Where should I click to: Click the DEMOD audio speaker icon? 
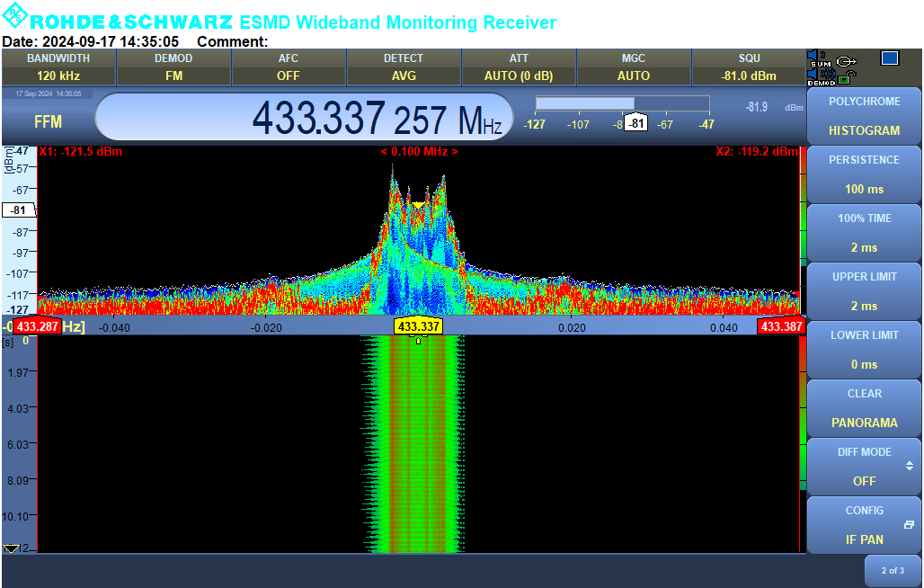click(x=821, y=77)
